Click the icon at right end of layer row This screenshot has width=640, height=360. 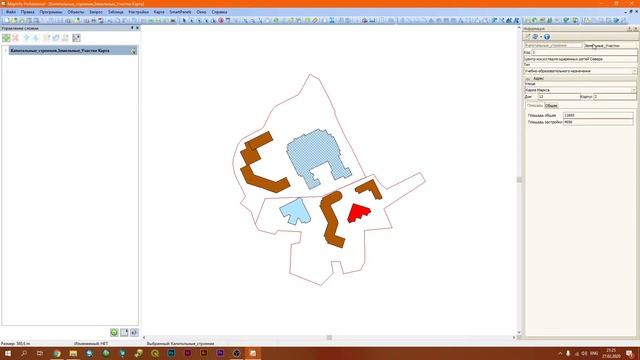tap(133, 51)
